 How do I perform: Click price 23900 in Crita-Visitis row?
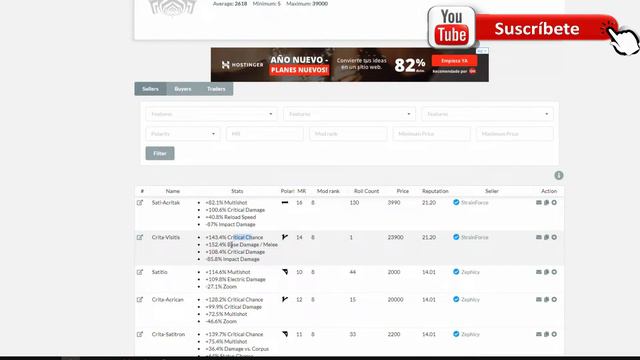point(396,237)
